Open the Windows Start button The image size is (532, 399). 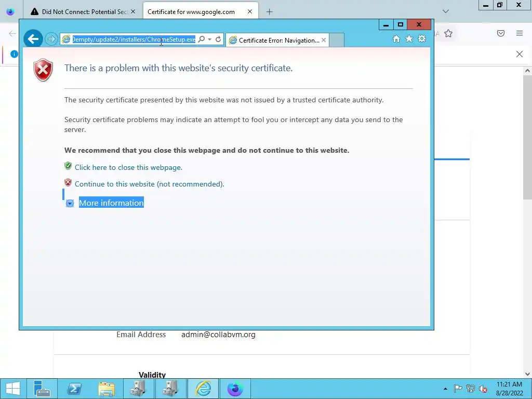coord(13,389)
